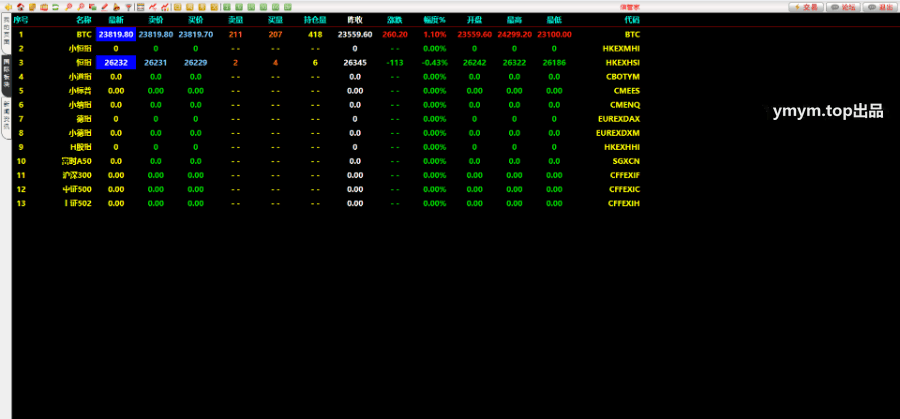This screenshot has height=419, width=900.
Task: Click the last green square period icon
Action: coord(288,7)
